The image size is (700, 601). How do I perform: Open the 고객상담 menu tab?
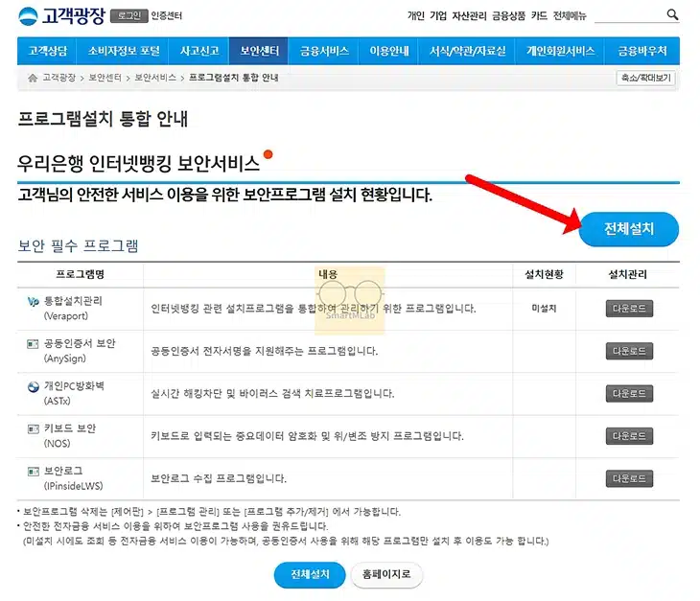point(47,51)
